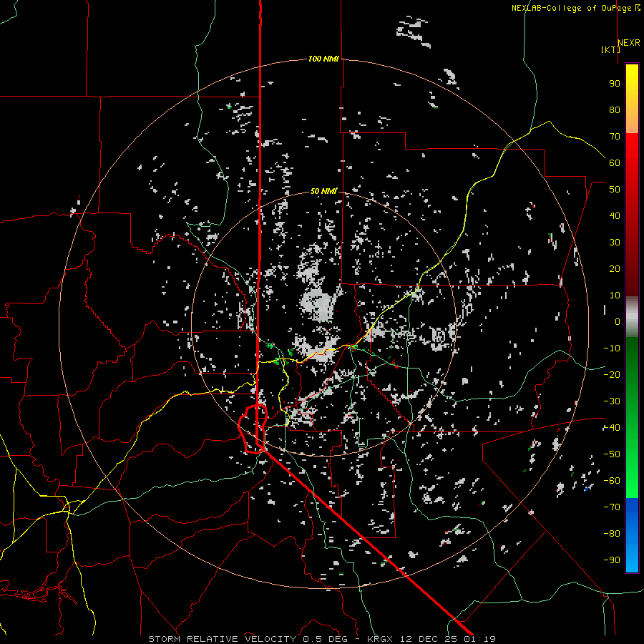
Task: Click the KT units label above the color scale
Action: pos(610,49)
